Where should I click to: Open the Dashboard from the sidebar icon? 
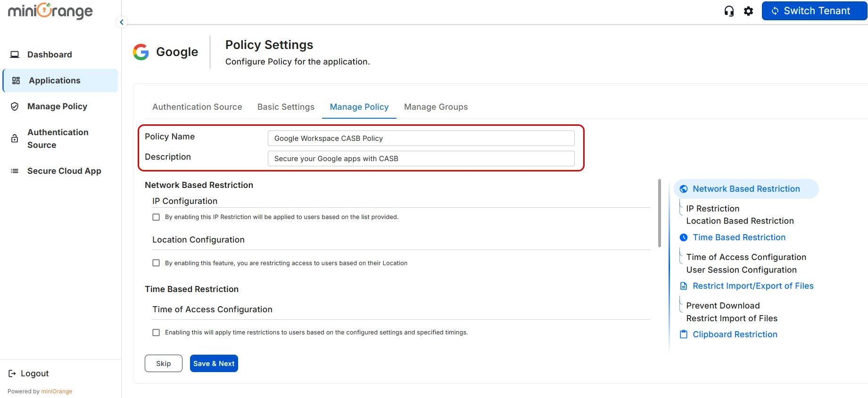click(x=15, y=54)
